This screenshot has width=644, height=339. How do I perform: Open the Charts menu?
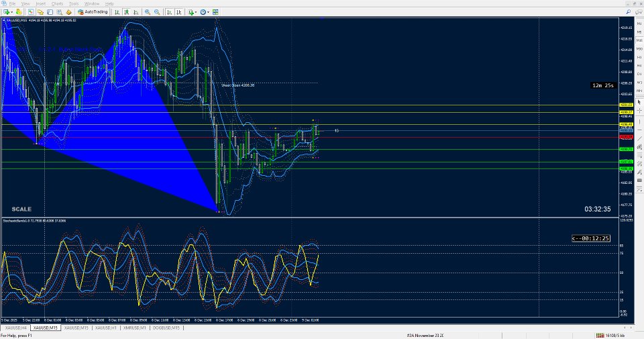[x=57, y=4]
